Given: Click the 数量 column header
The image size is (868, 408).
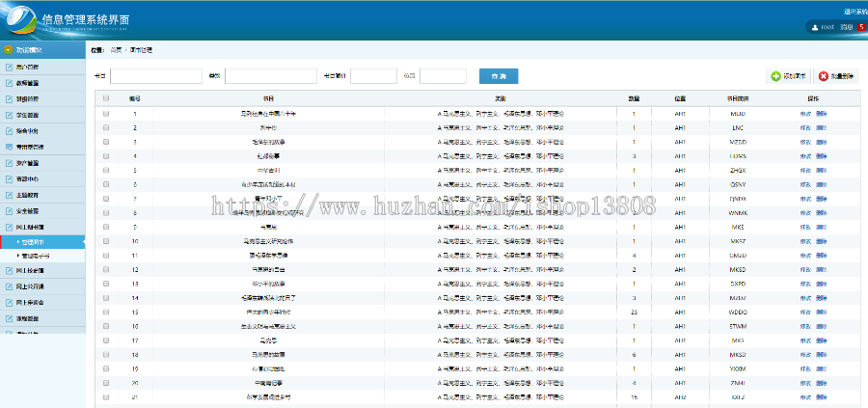Looking at the screenshot, I should tap(634, 98).
